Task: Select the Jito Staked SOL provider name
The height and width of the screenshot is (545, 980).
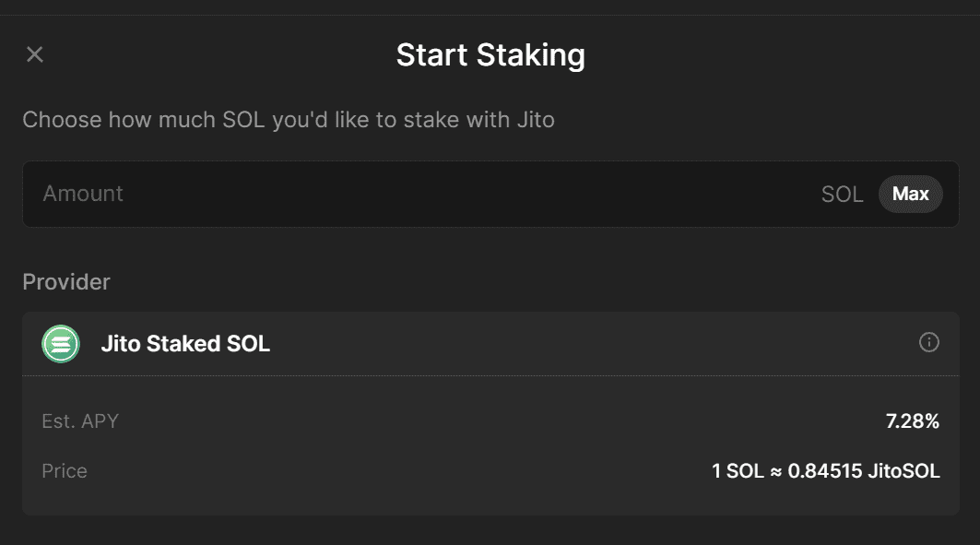Action: 185,344
